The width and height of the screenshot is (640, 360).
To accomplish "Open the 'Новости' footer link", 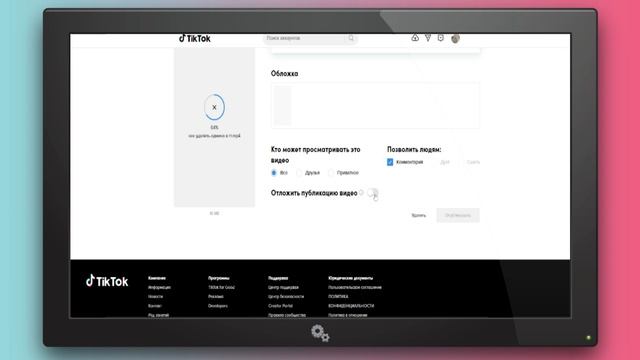I will coord(156,297).
